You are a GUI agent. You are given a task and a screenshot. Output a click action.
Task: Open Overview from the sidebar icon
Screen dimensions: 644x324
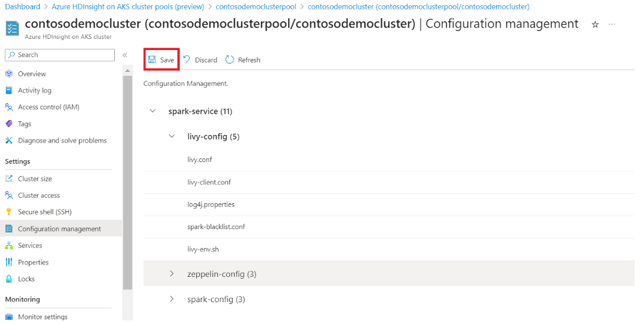[x=9, y=74]
